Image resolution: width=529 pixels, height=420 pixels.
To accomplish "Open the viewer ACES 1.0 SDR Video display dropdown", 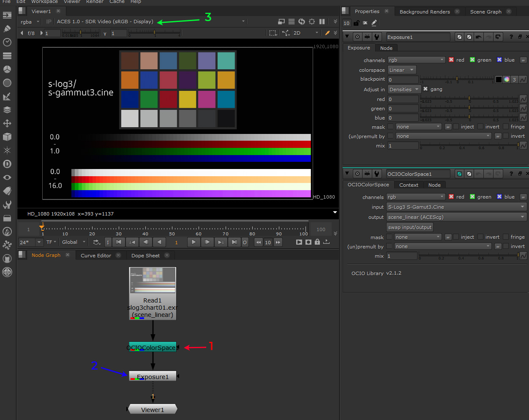I will click(151, 22).
